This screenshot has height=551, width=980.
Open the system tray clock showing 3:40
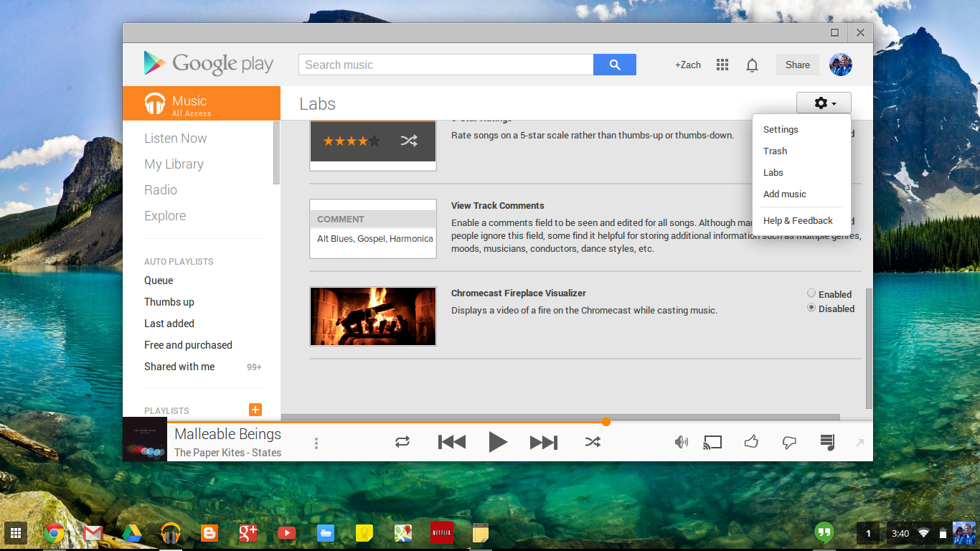click(x=900, y=534)
